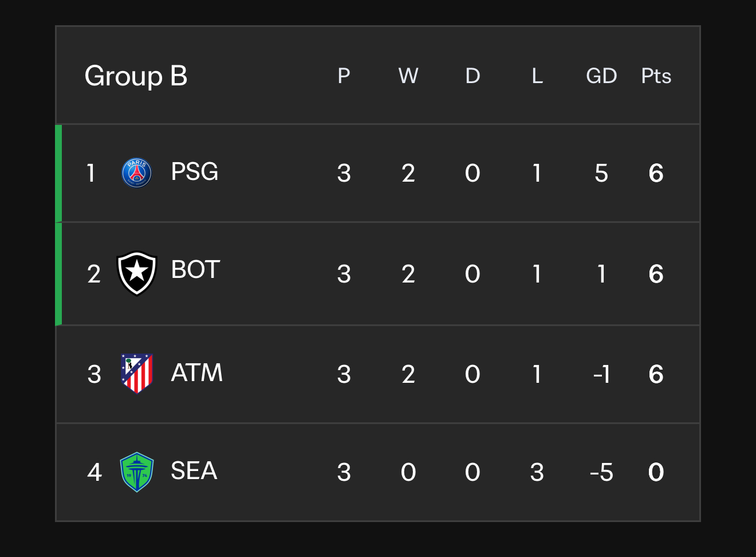Image resolution: width=756 pixels, height=557 pixels.
Task: Click the Atlético Madrid striped crest
Action: tap(137, 374)
